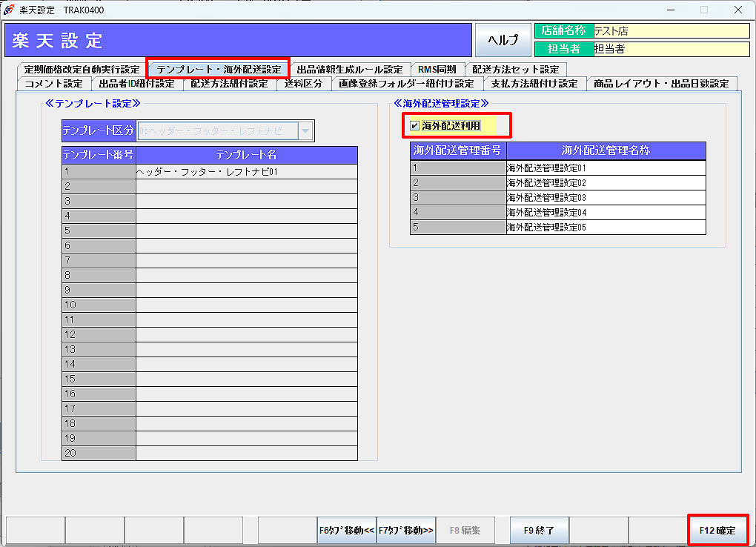Click the 海外配送管理番号 column header
This screenshot has height=547, width=756.
(x=457, y=150)
